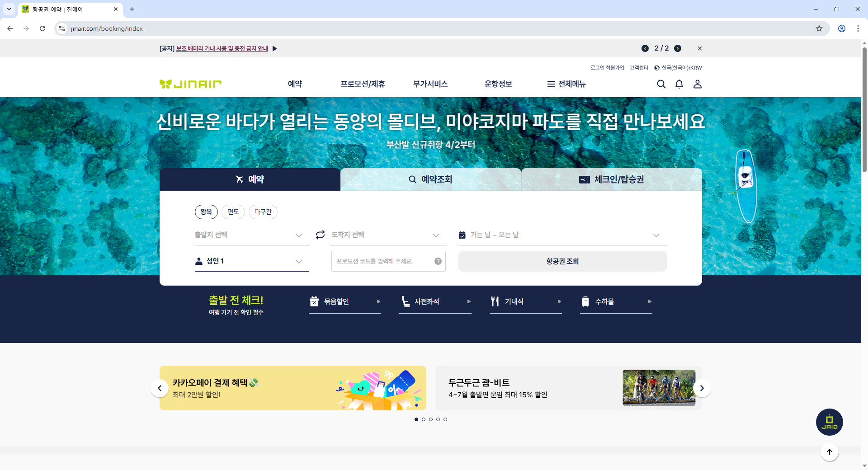The image size is (868, 470).
Task: Open 고객센터 link
Action: coord(639,68)
